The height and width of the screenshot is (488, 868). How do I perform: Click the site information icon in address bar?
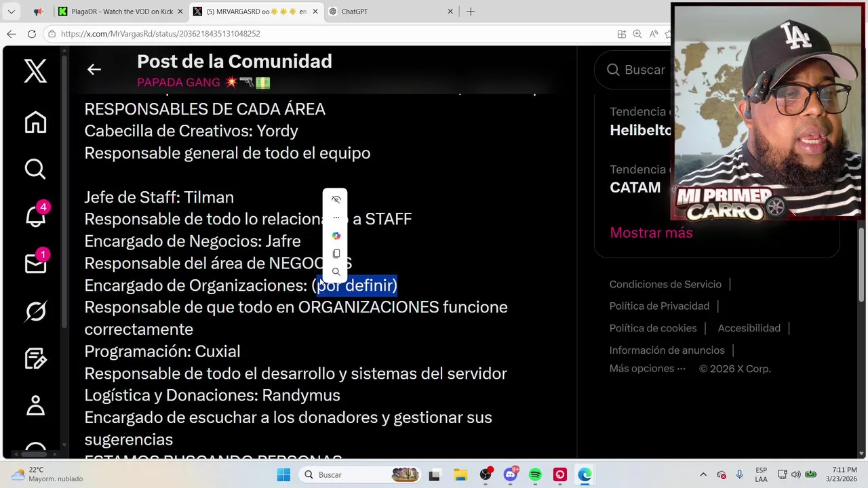52,34
